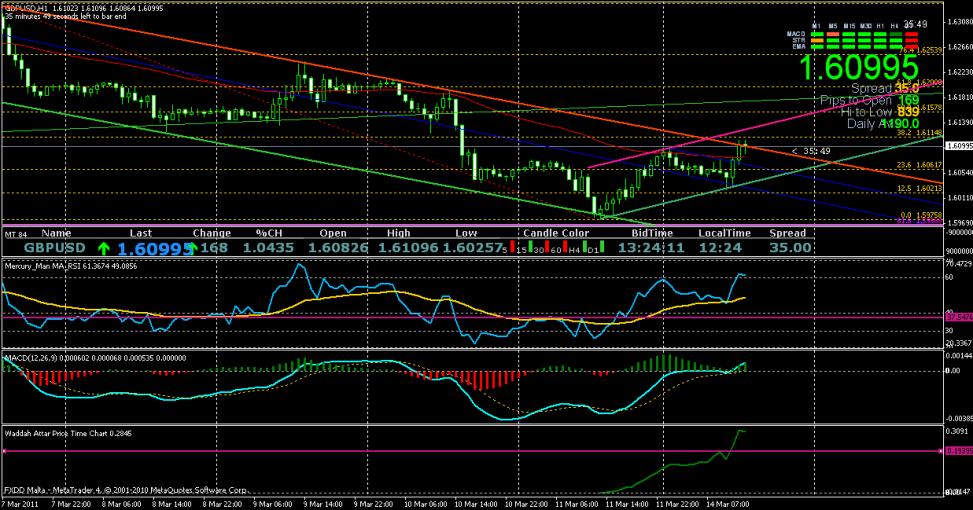Click the D1 candle color box
The image size is (973, 510).
(x=603, y=247)
